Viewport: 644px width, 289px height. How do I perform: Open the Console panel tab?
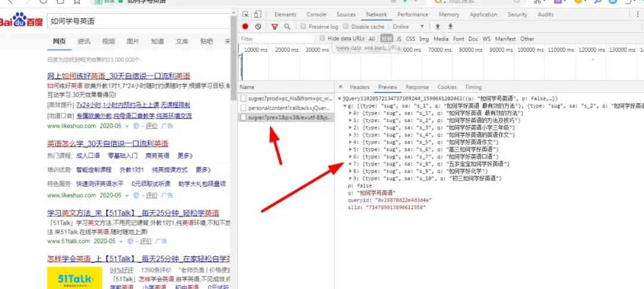tap(316, 14)
